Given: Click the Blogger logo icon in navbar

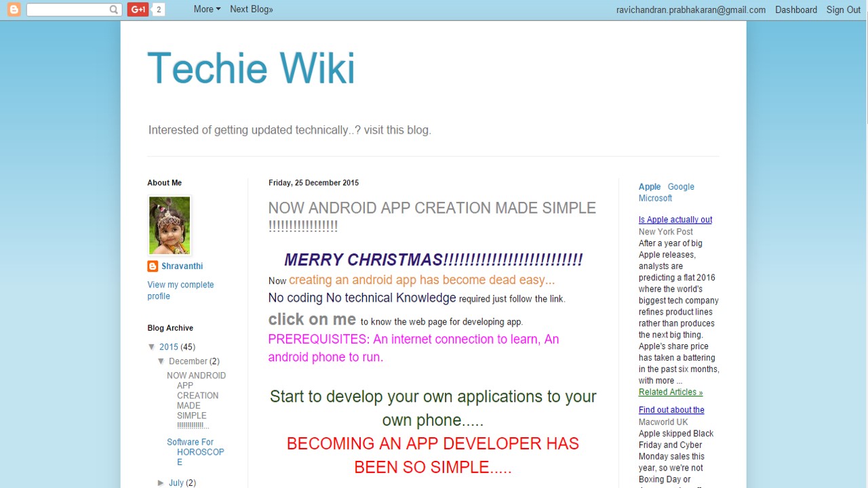Looking at the screenshot, I should [x=14, y=9].
